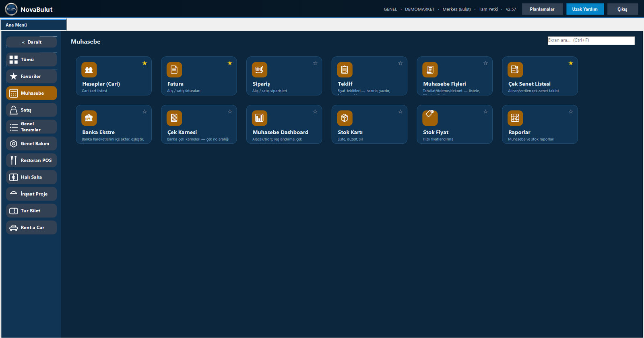Open the Çek Senet Listesi icon
The image size is (644, 338).
[x=515, y=70]
